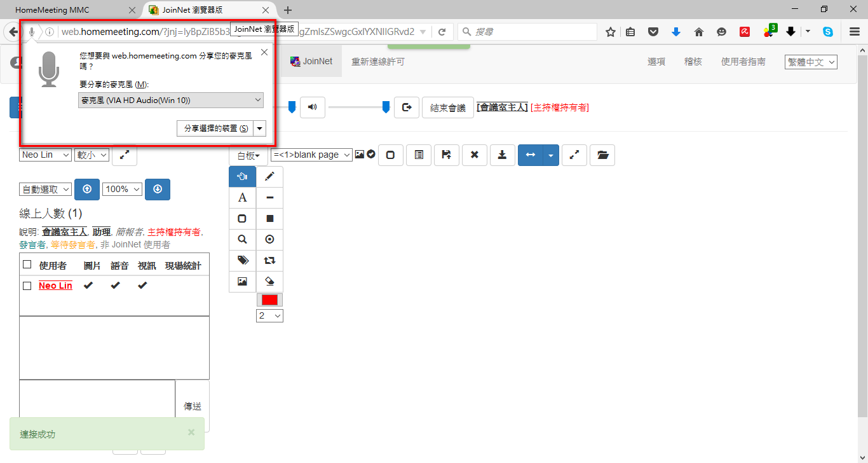868x463 pixels.
Task: Click the open folder icon button
Action: 602,155
